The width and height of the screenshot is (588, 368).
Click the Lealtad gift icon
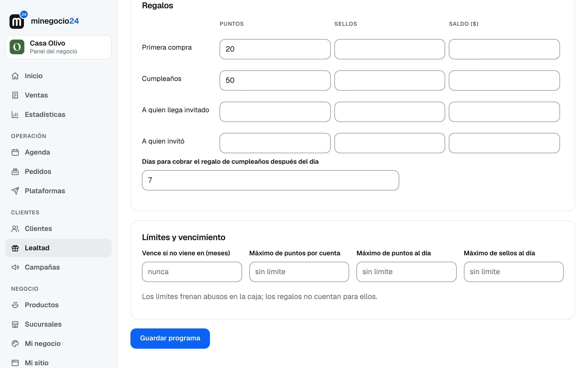(15, 248)
